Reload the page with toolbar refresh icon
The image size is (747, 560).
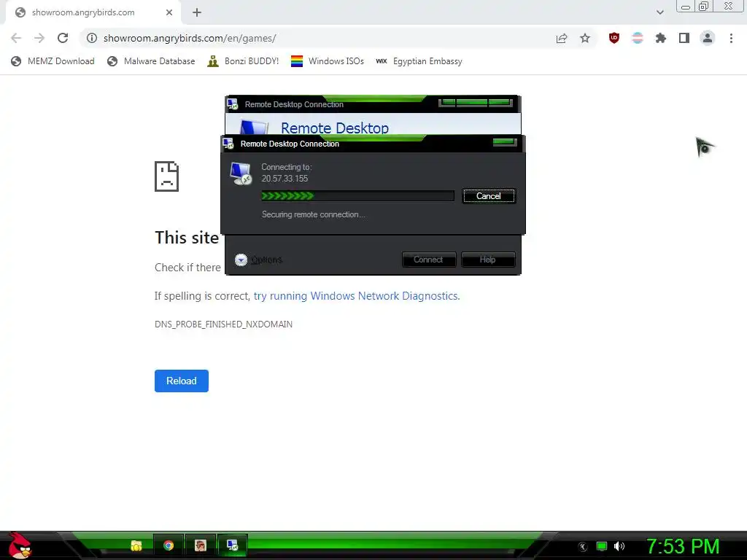tap(63, 38)
